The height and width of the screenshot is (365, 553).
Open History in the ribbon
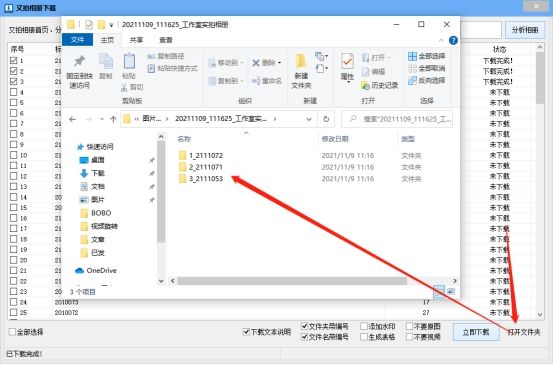pos(379,85)
